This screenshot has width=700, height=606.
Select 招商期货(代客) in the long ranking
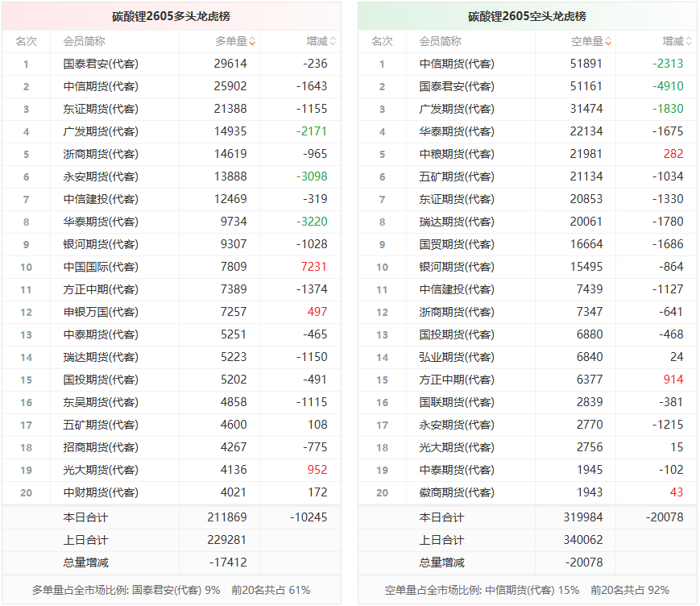(x=101, y=447)
